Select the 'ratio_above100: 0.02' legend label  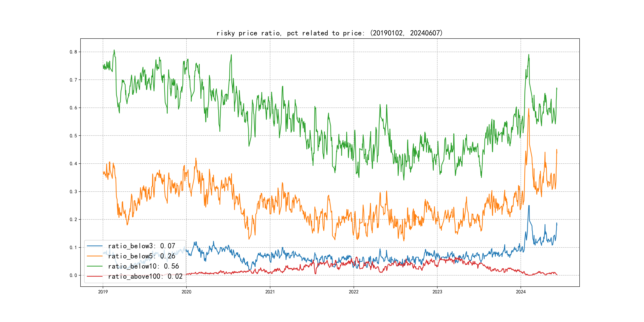pos(145,276)
